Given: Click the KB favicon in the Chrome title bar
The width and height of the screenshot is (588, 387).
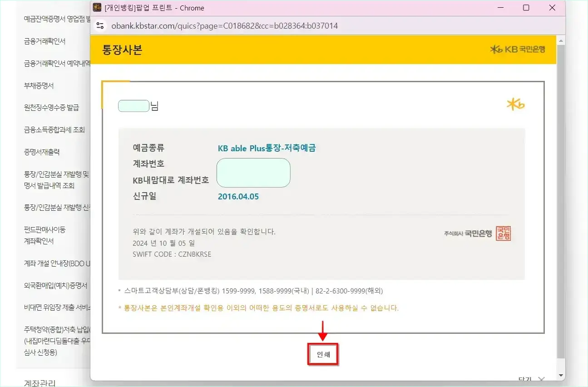Looking at the screenshot, I should tap(96, 8).
